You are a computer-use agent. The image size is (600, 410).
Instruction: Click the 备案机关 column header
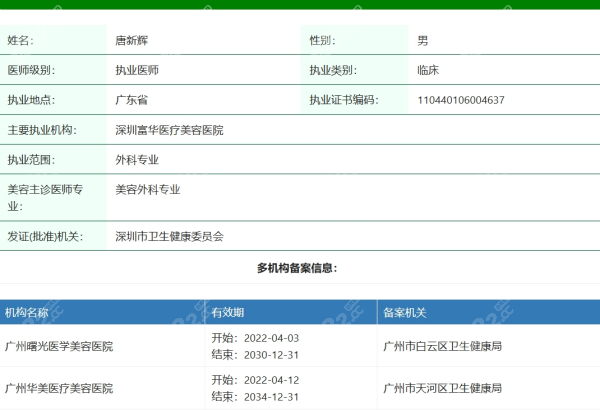[405, 313]
